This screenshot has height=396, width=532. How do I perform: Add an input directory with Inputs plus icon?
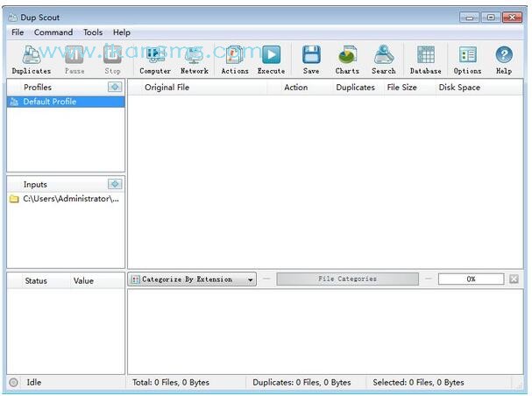[115, 184]
